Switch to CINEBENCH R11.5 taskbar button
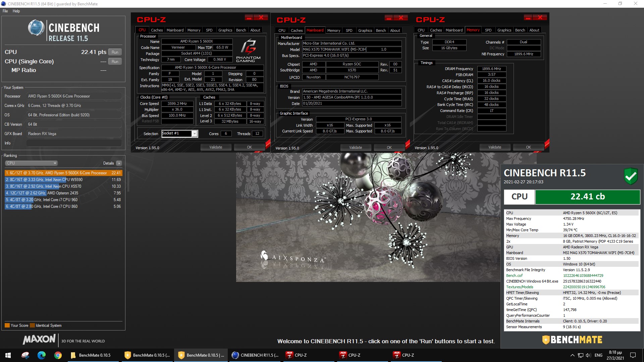This screenshot has width=644, height=362. pyautogui.click(x=255, y=355)
